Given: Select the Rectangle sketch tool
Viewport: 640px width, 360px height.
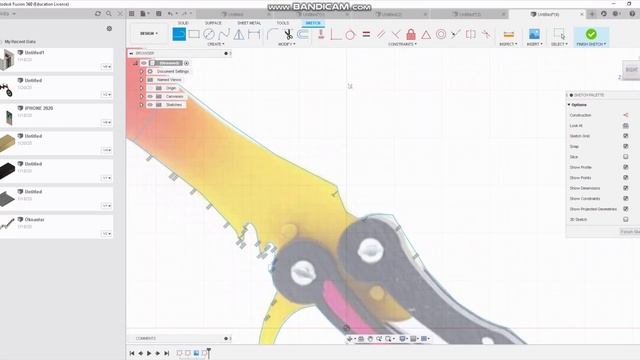Looking at the screenshot, I should [194, 34].
